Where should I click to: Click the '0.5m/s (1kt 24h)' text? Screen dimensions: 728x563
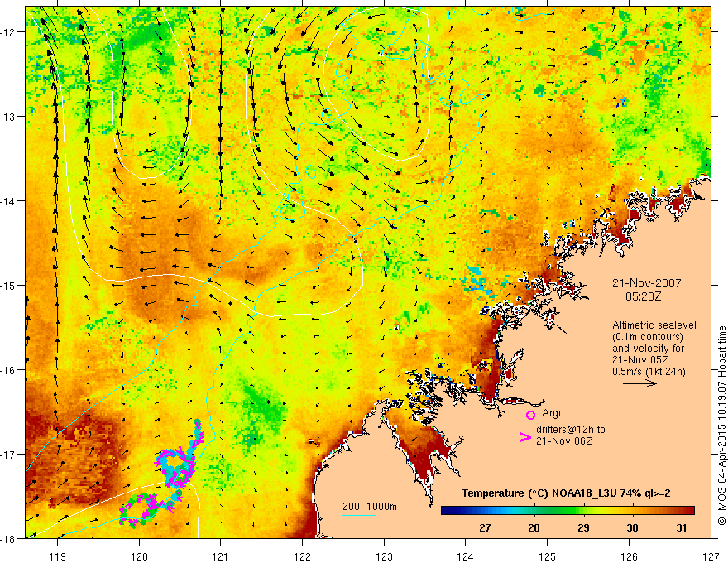coord(649,371)
